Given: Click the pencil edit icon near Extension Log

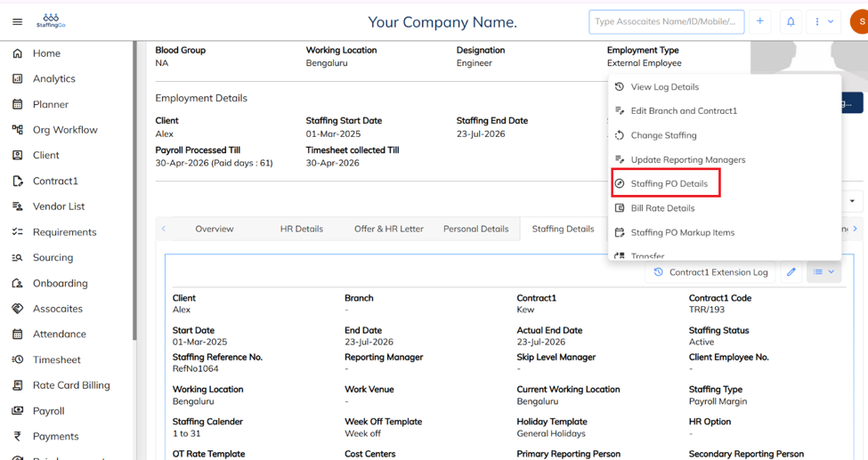Looking at the screenshot, I should [791, 271].
